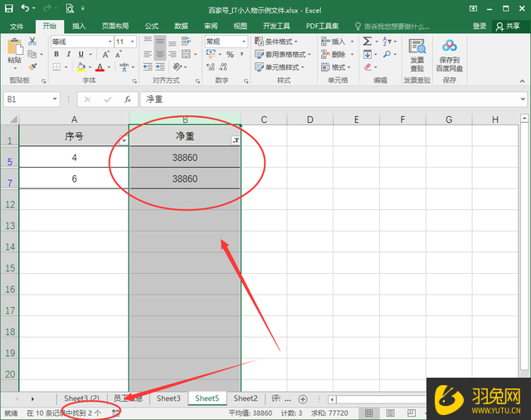Click the Decrease Decimal icon

[x=223, y=66]
